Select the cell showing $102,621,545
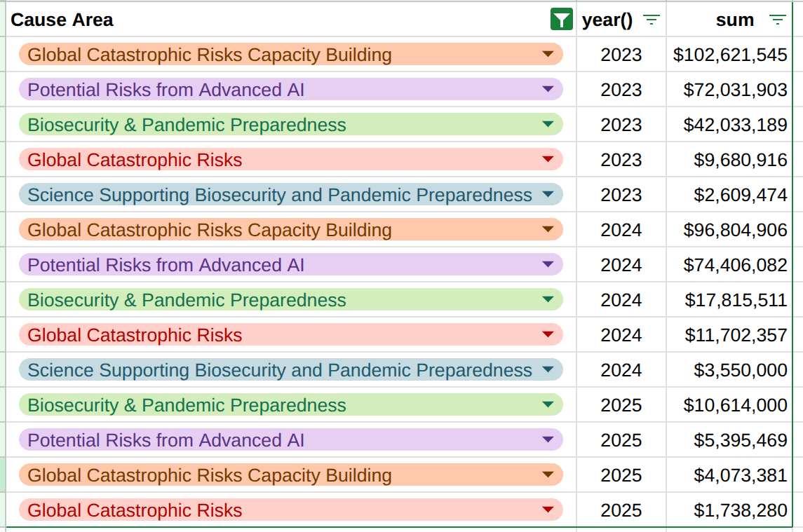This screenshot has width=803, height=532. [x=729, y=55]
